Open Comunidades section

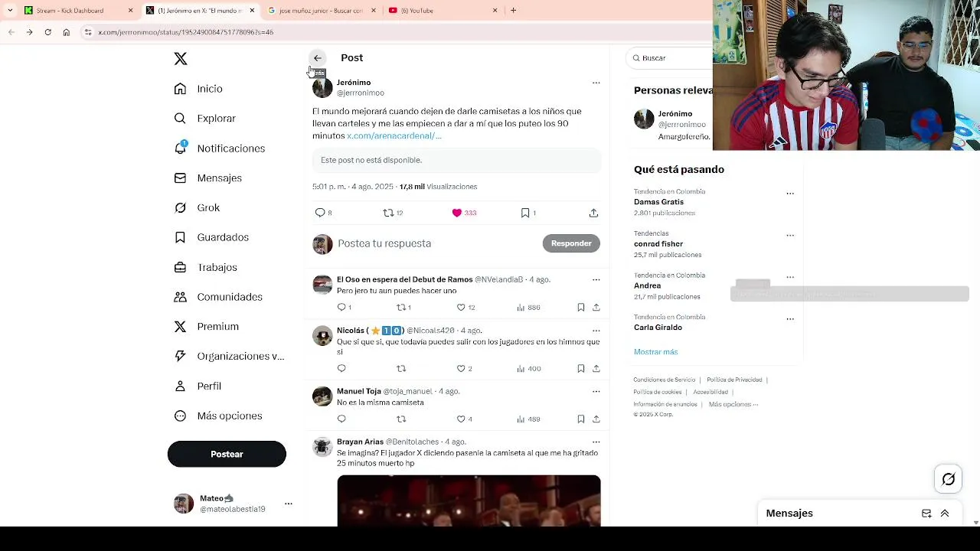pos(218,297)
